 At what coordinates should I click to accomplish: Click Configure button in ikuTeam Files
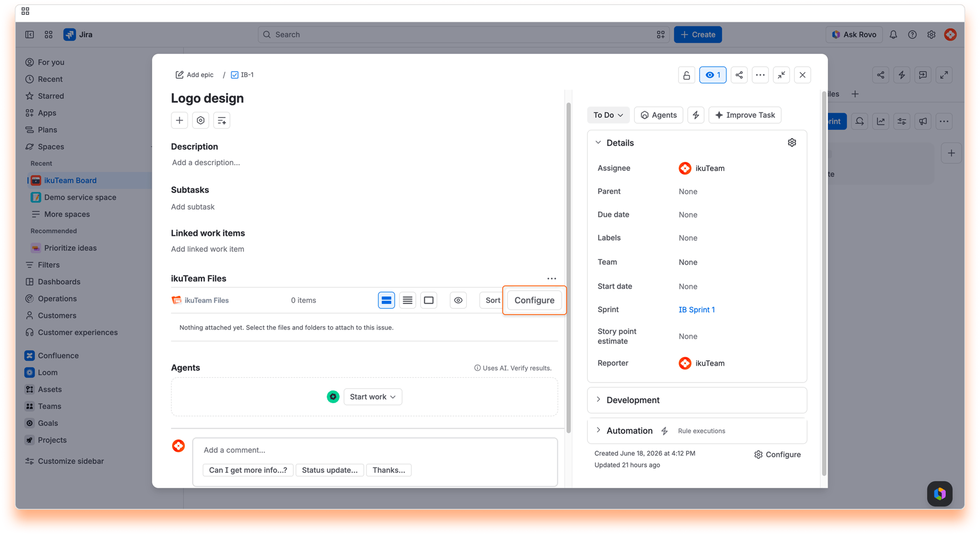[534, 300]
